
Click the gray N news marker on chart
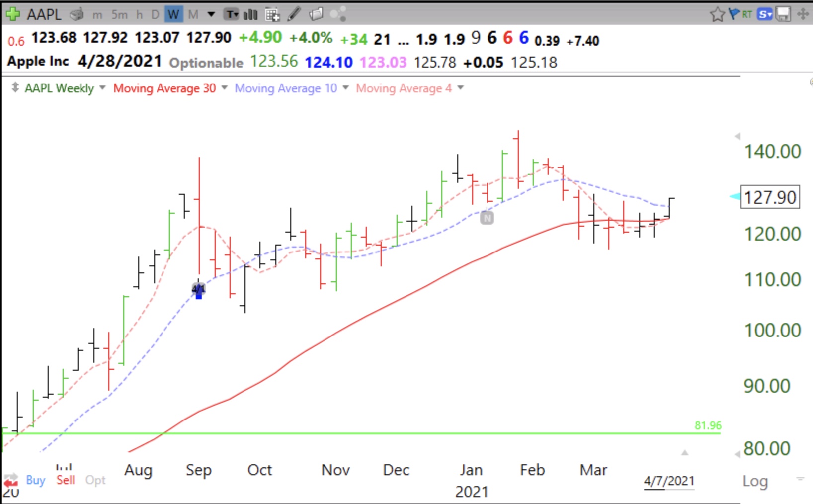coord(487,218)
